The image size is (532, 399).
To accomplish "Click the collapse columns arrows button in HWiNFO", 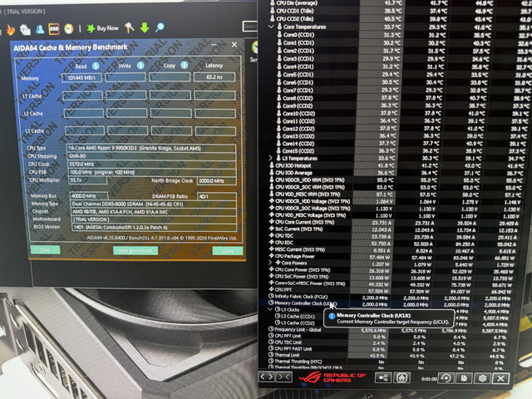I will tap(284, 377).
